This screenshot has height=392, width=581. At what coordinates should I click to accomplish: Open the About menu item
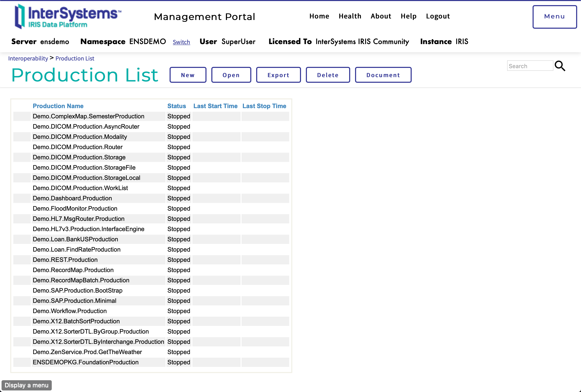point(380,16)
